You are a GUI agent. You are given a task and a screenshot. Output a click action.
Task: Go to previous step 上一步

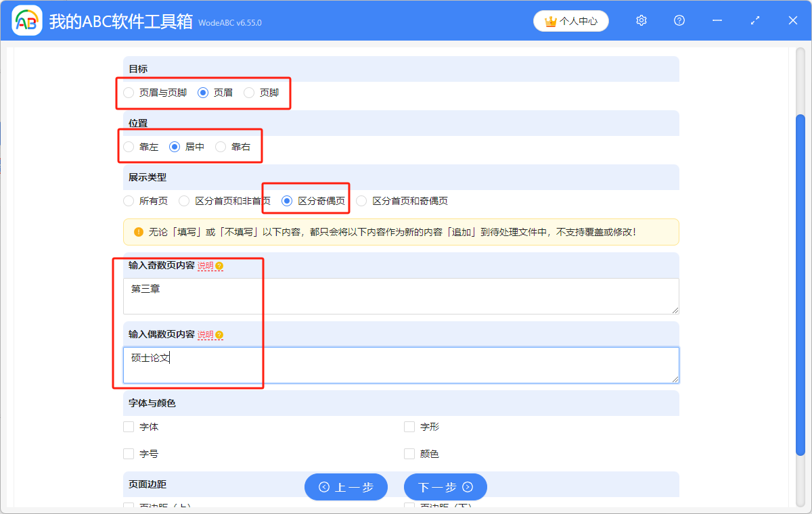(x=346, y=487)
